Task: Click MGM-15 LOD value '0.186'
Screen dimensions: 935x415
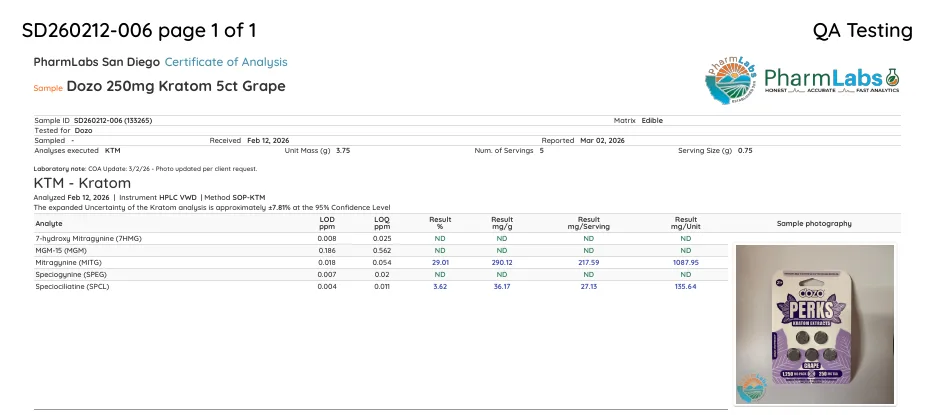Action: tap(327, 250)
